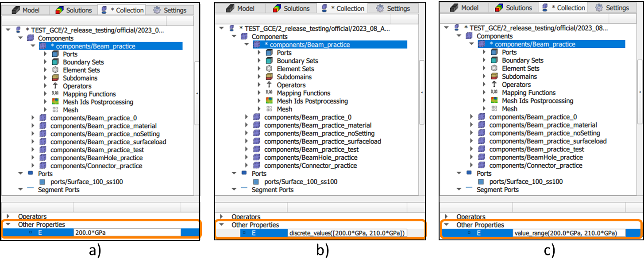Select components/BeamHole_practice in panel b
Image resolution: width=644 pixels, height=270 pixels.
[310, 158]
